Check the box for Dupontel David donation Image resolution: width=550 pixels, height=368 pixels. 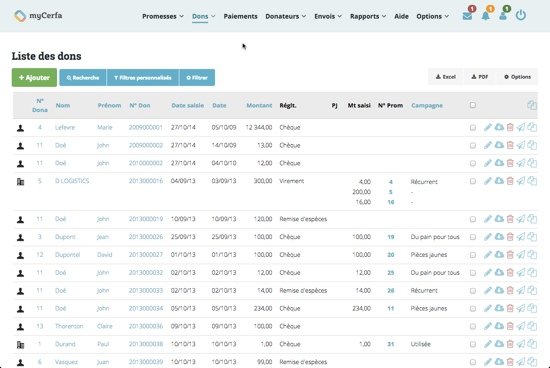click(472, 255)
